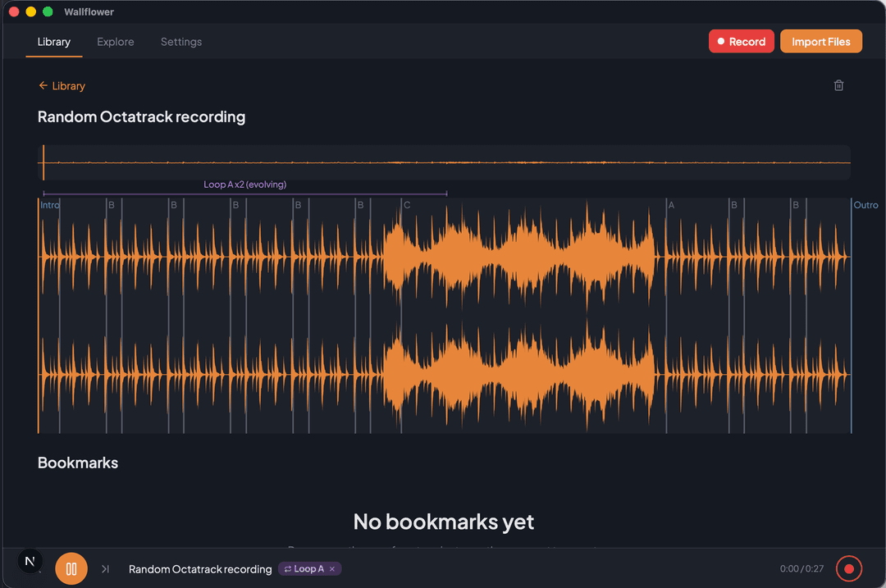
Task: Delete recording with the trash icon
Action: pyautogui.click(x=838, y=85)
